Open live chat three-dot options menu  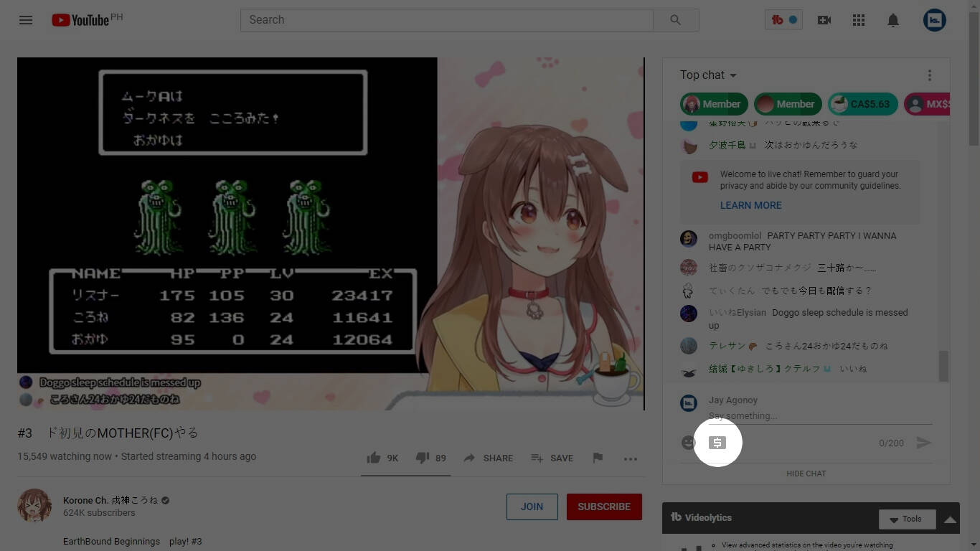point(930,75)
